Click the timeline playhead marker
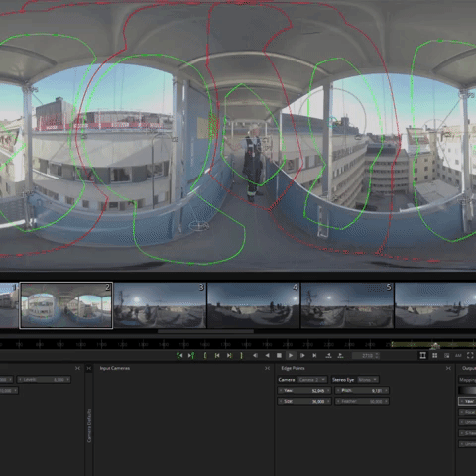This screenshot has width=476, height=476. pyautogui.click(x=435, y=346)
